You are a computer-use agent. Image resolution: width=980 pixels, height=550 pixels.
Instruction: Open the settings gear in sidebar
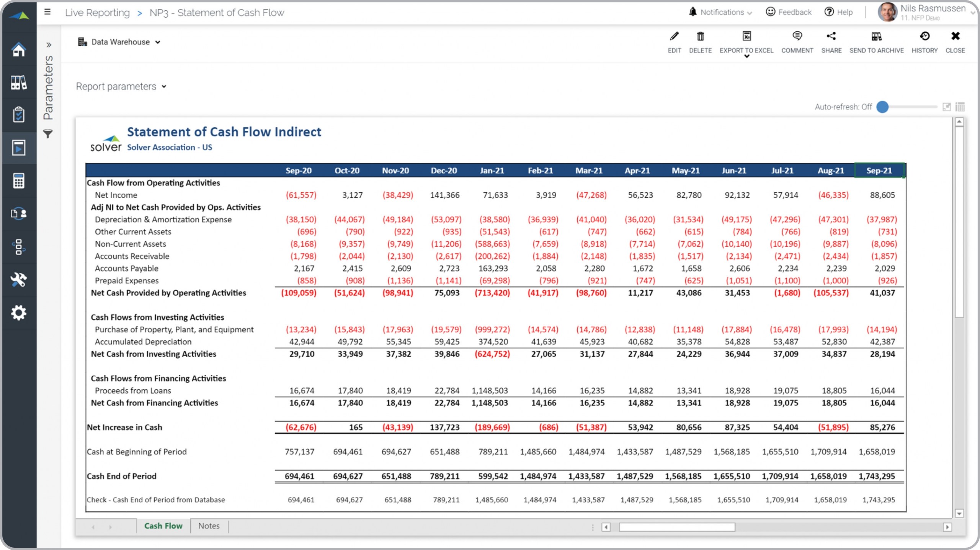point(18,313)
